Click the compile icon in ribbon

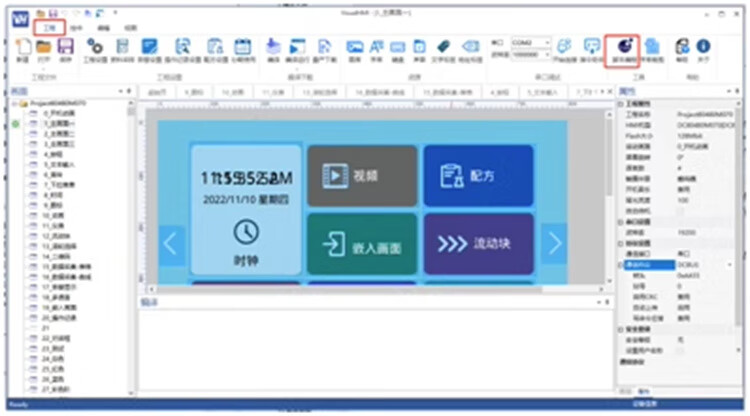tap(274, 47)
